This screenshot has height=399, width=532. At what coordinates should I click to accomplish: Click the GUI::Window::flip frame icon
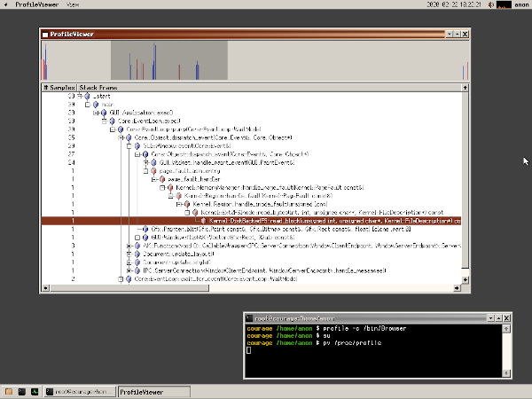point(145,238)
